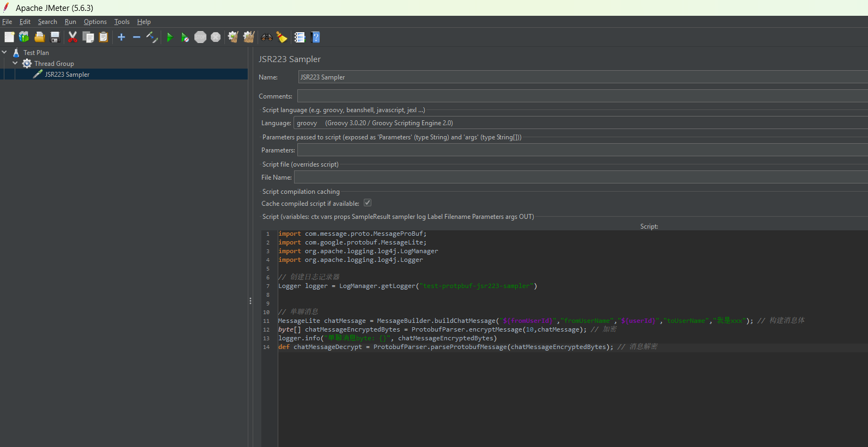Cut the selected element with scissors icon
Viewport: 868px width, 447px height.
pyautogui.click(x=72, y=37)
